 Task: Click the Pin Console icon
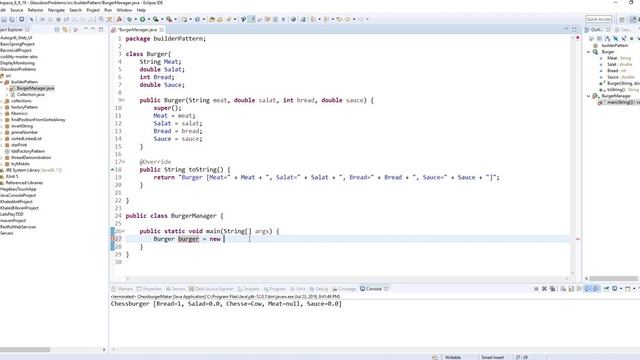point(606,289)
